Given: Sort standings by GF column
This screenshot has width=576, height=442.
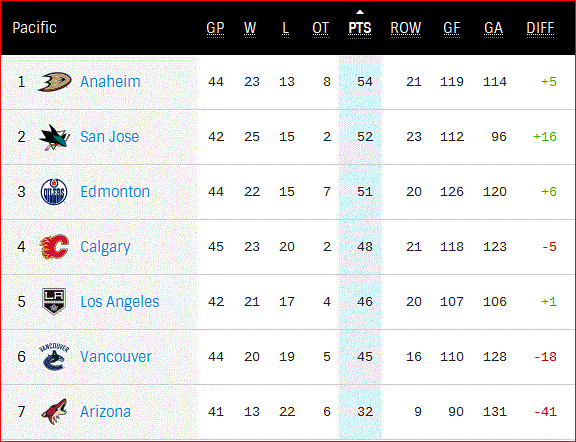Looking at the screenshot, I should pyautogui.click(x=451, y=29).
